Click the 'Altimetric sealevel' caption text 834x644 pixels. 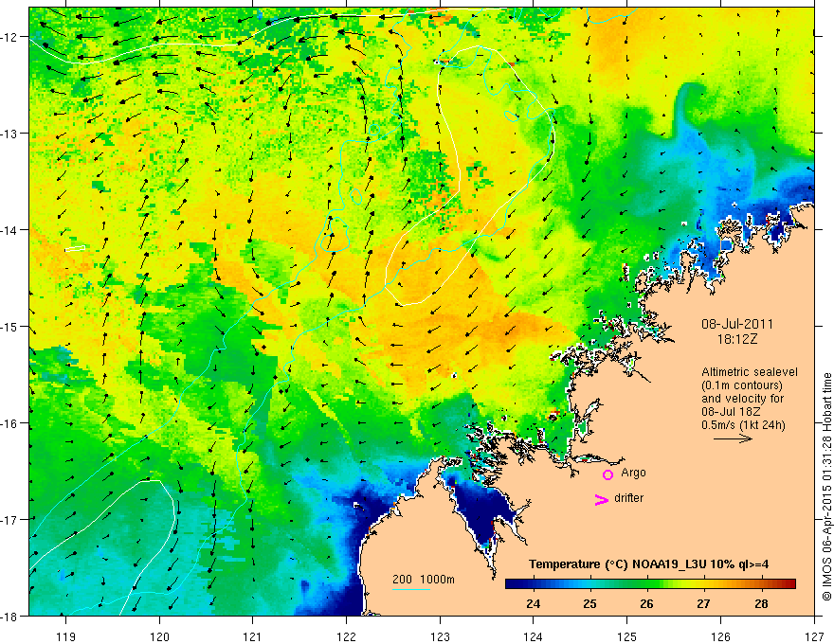click(x=750, y=372)
